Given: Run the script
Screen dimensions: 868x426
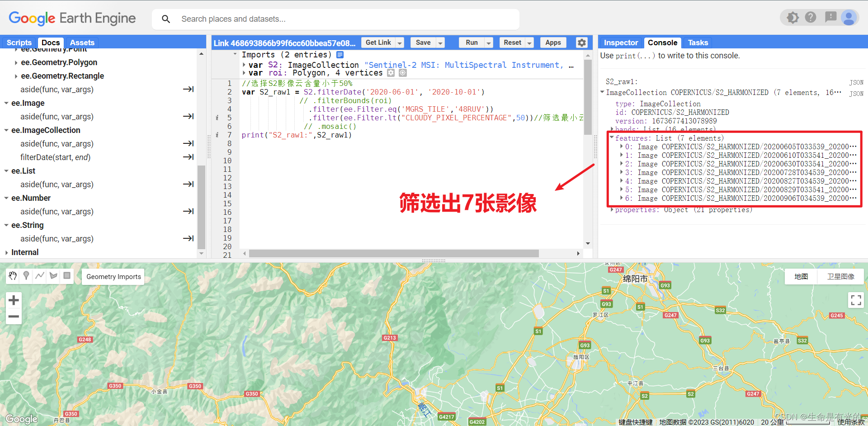Looking at the screenshot, I should tap(472, 43).
